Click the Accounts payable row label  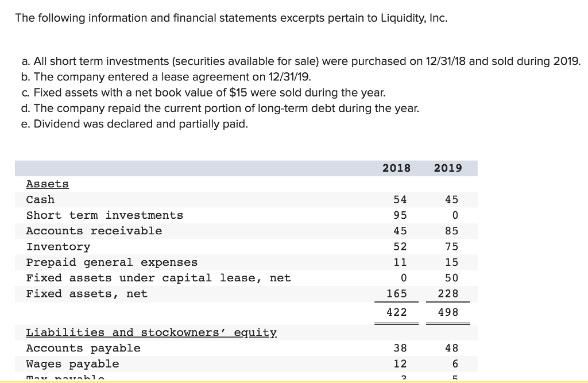pos(83,348)
